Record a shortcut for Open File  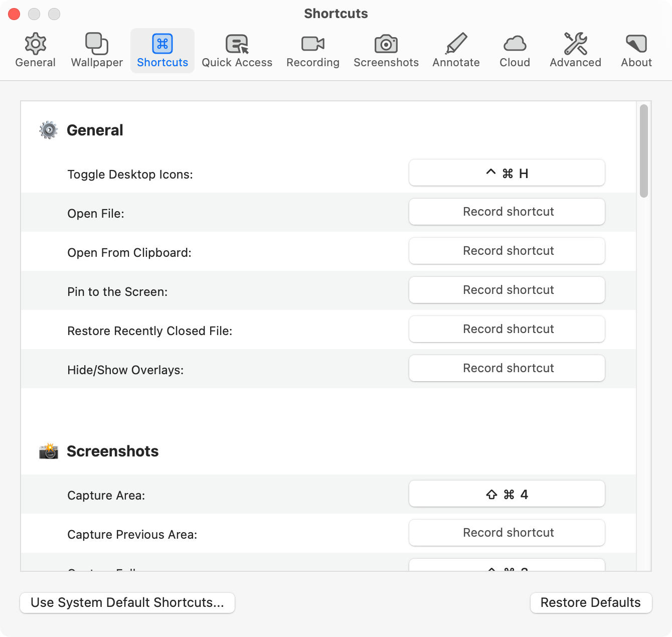(507, 212)
